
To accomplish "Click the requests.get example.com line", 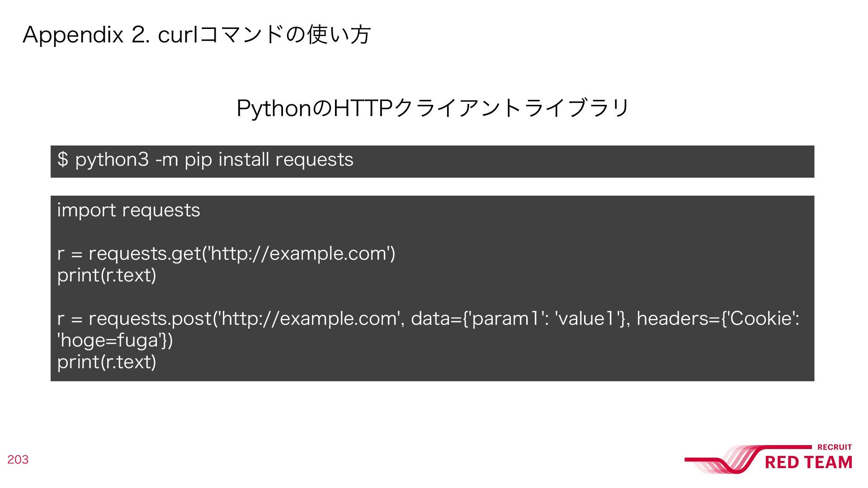I will 226,253.
